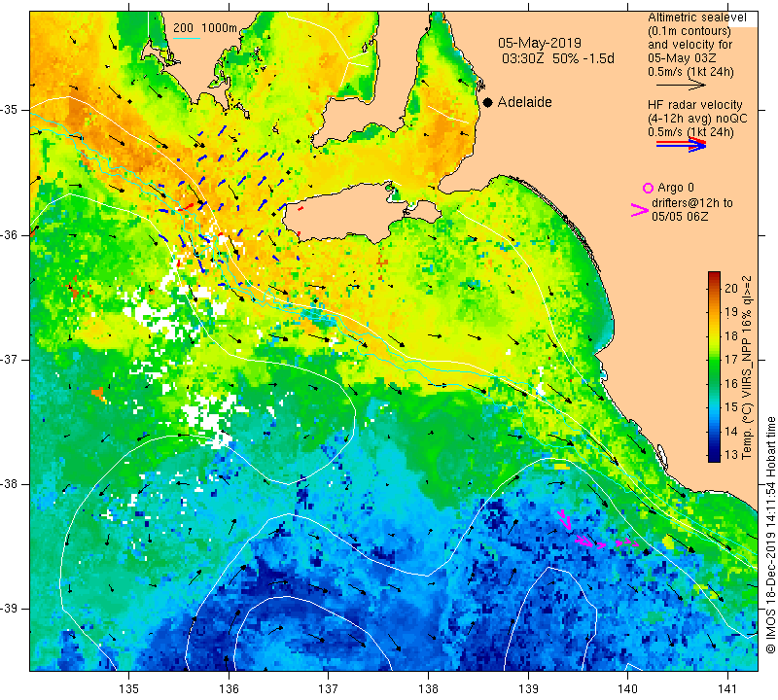Screen dimensions: 778x700
Task: Click the 'drifters@12h to' legend text
Action: pos(692,203)
